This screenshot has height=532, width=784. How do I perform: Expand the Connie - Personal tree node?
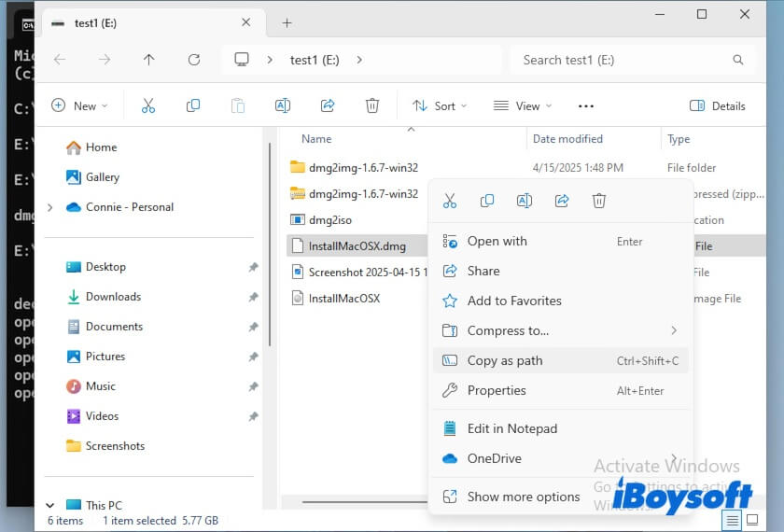(x=49, y=207)
